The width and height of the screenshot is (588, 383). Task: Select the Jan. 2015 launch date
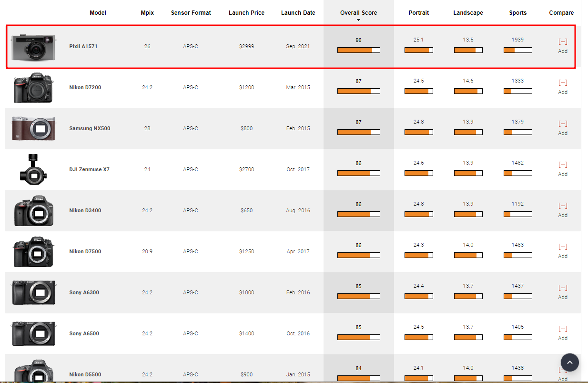point(298,374)
